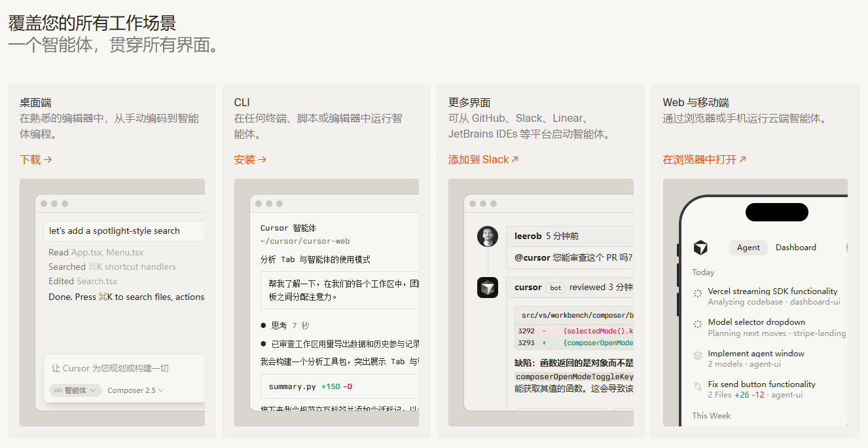
Task: Switch to the Dashboard tab
Action: point(796,248)
